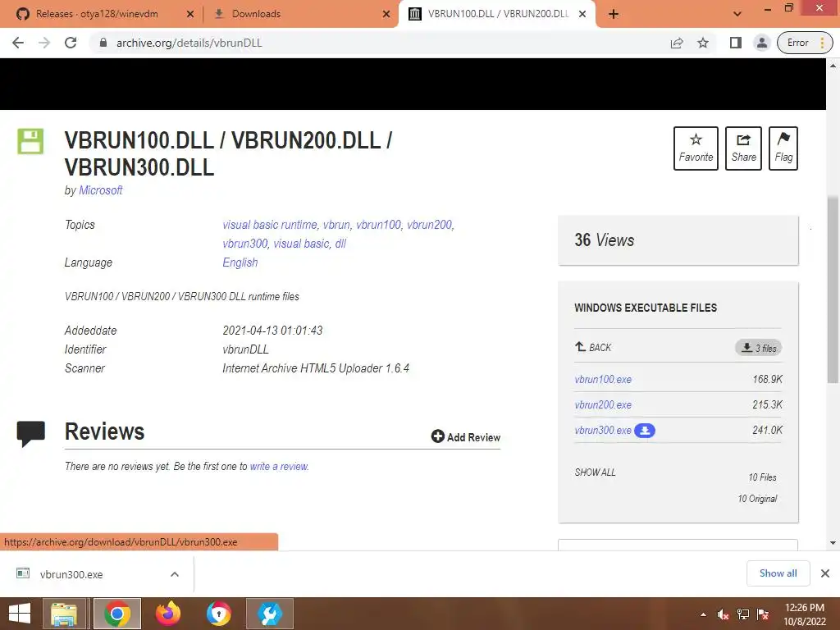Click the browser back arrow
The height and width of the screenshot is (630, 840).
pyautogui.click(x=18, y=43)
